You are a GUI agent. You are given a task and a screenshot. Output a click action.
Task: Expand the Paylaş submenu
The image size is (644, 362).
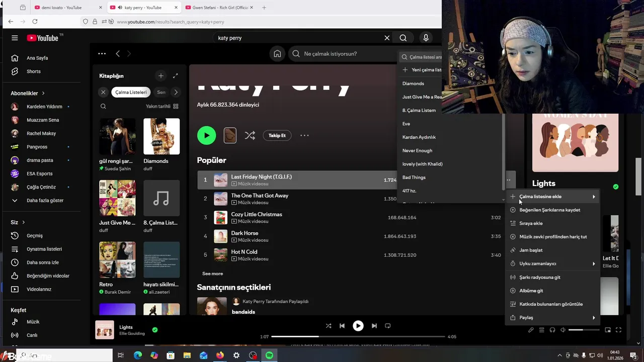pos(553,318)
